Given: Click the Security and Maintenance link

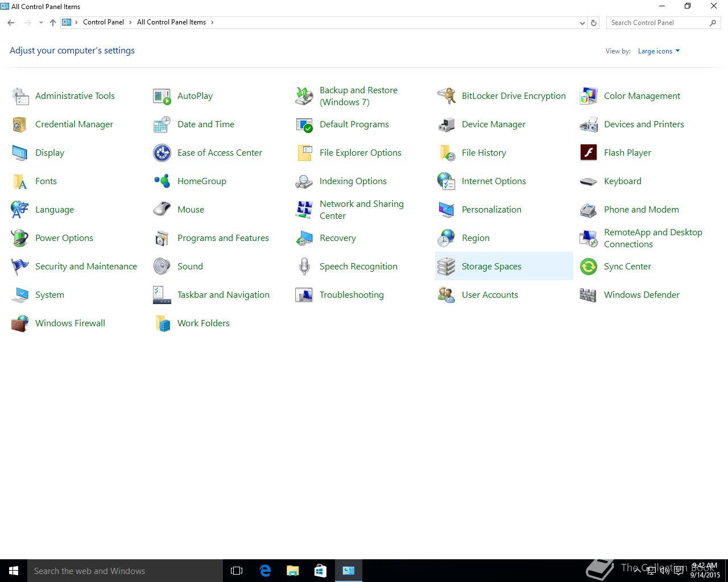Looking at the screenshot, I should (86, 267).
